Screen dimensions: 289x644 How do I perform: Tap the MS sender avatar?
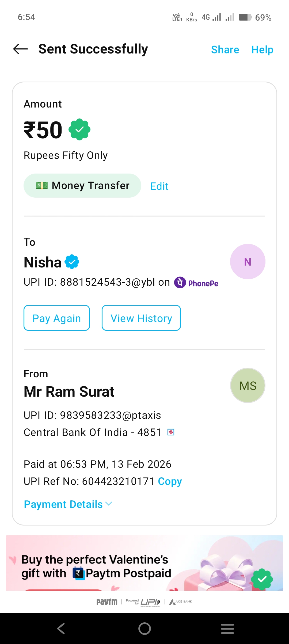(x=248, y=385)
